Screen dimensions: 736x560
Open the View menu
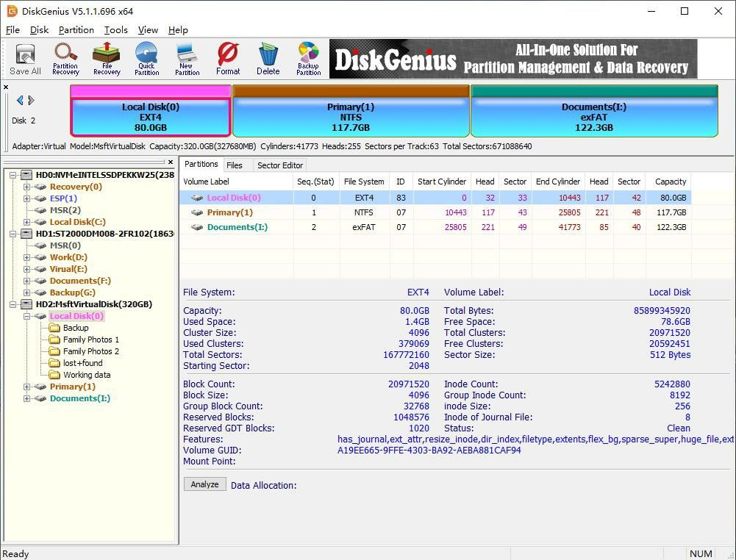[x=148, y=30]
